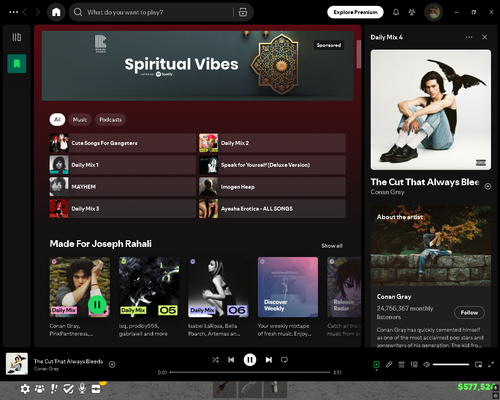Viewport: 500px width, 400px height.
Task: Follow Conan Gray
Action: (469, 312)
